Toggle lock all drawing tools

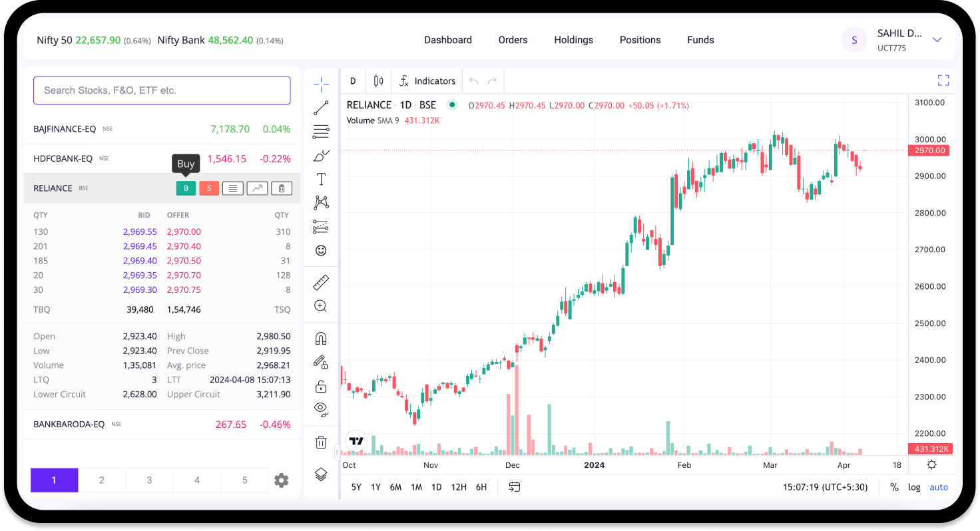pos(320,385)
